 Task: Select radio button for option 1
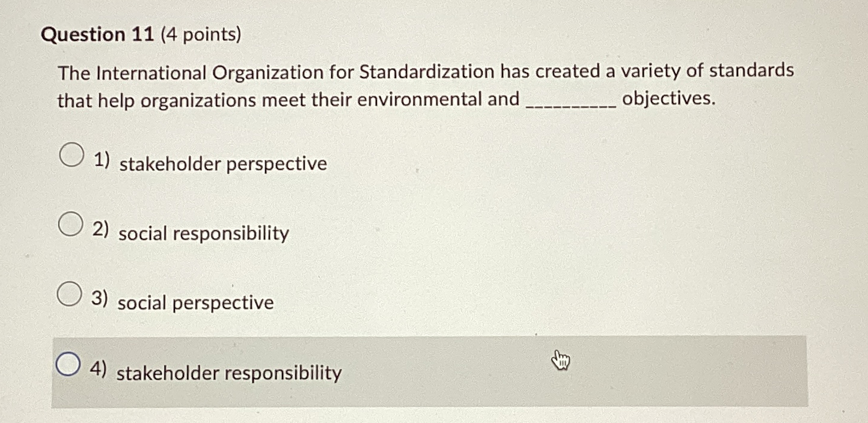71,154
